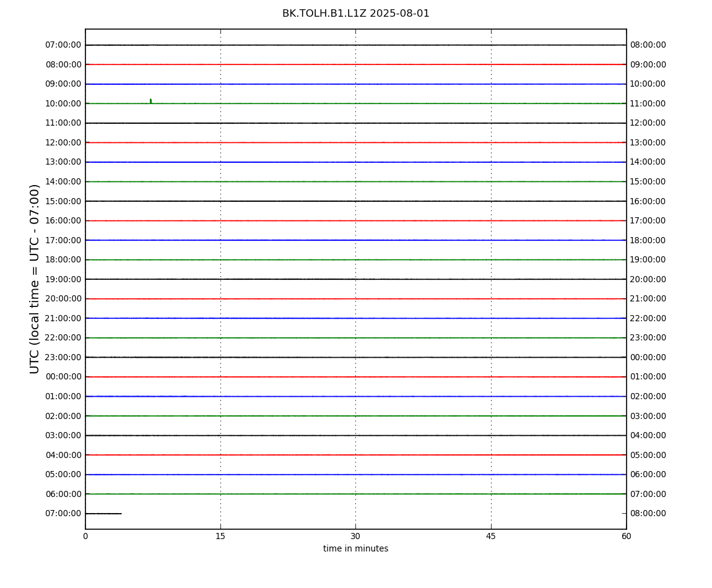Click the x-axis tick label 45
The width and height of the screenshot is (712, 588).
(491, 536)
